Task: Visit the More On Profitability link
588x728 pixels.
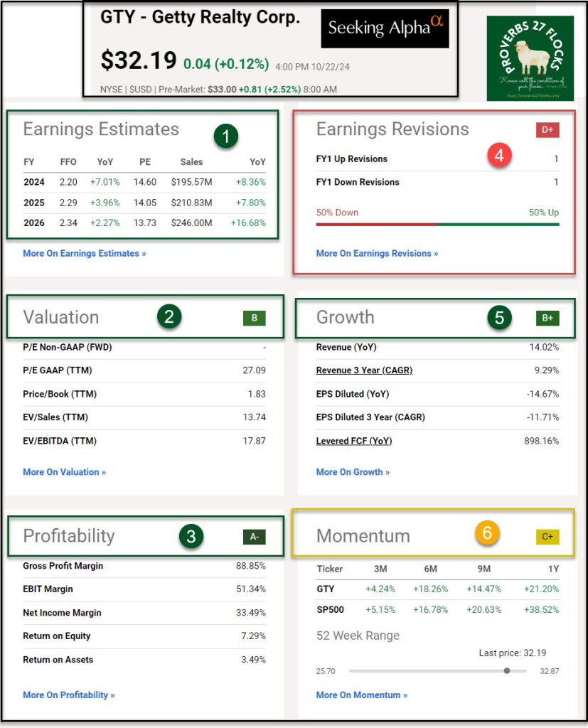Action: [x=68, y=695]
